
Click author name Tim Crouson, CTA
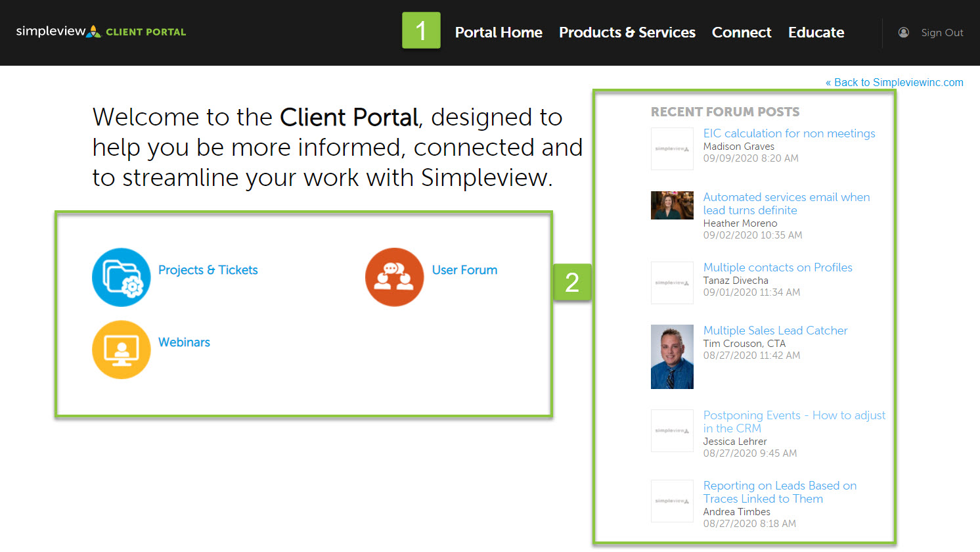pyautogui.click(x=744, y=344)
